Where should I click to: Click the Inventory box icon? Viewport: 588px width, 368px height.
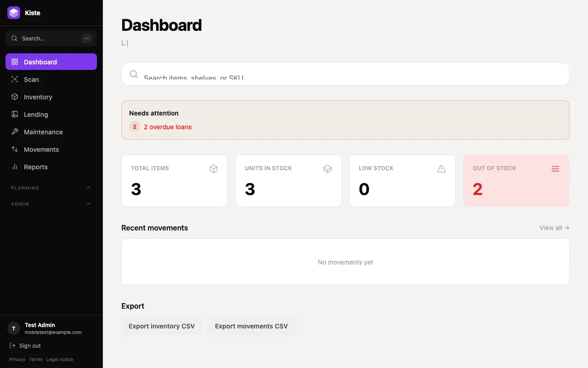[15, 97]
